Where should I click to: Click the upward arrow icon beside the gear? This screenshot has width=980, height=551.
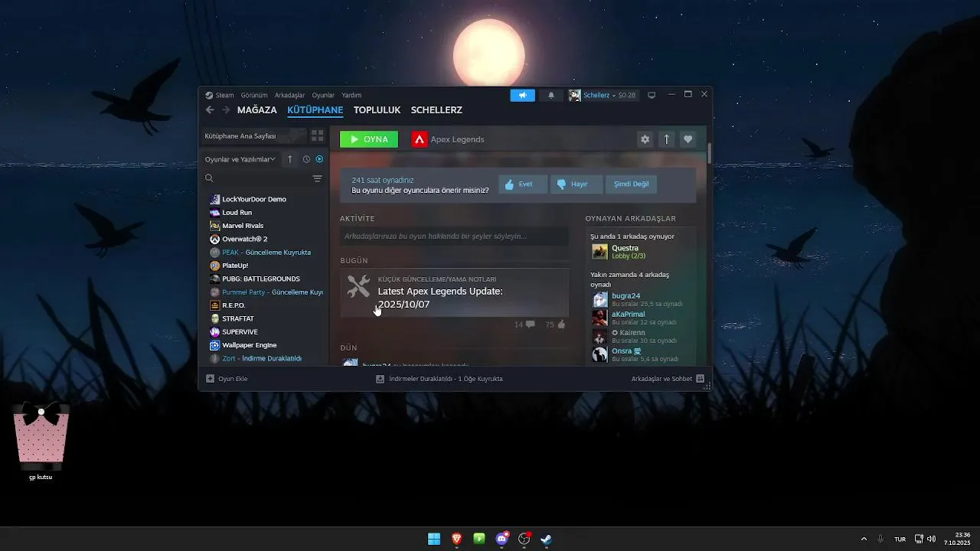[666, 139]
